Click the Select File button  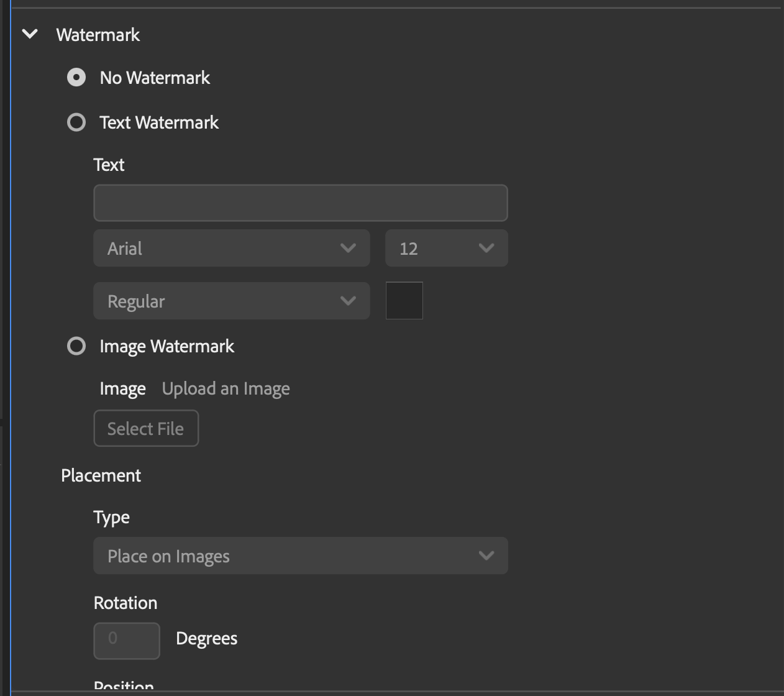(145, 428)
